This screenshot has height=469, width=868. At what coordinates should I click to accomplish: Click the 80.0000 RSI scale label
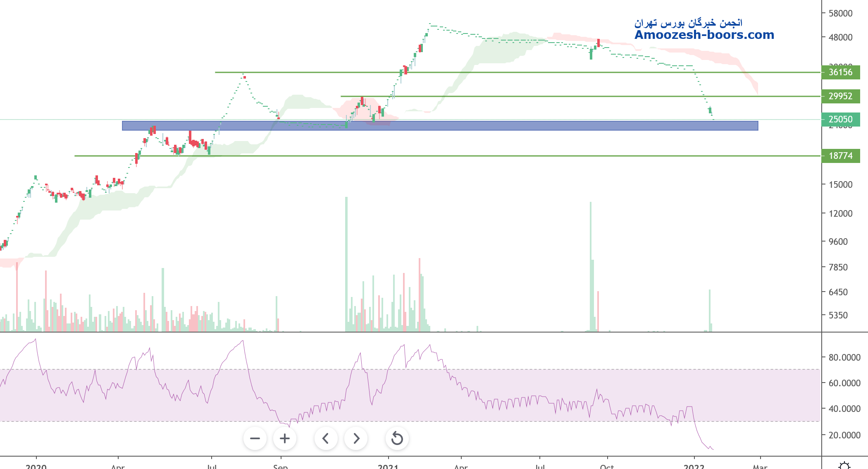pos(844,357)
